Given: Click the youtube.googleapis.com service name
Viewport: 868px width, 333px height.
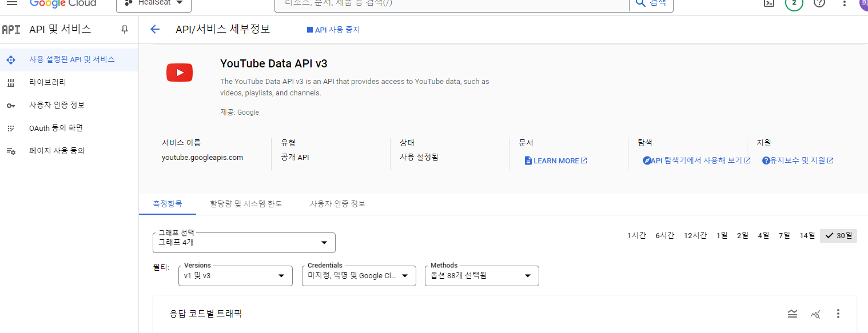Looking at the screenshot, I should [202, 157].
